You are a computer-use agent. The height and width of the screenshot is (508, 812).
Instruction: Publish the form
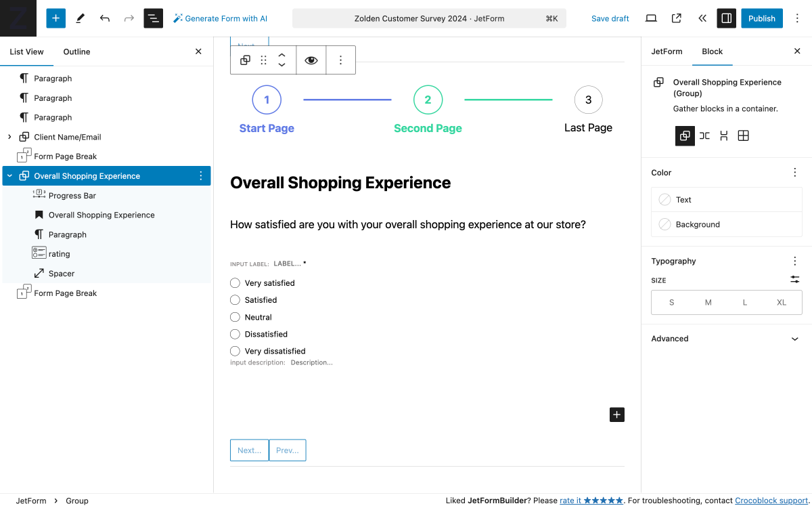[762, 18]
